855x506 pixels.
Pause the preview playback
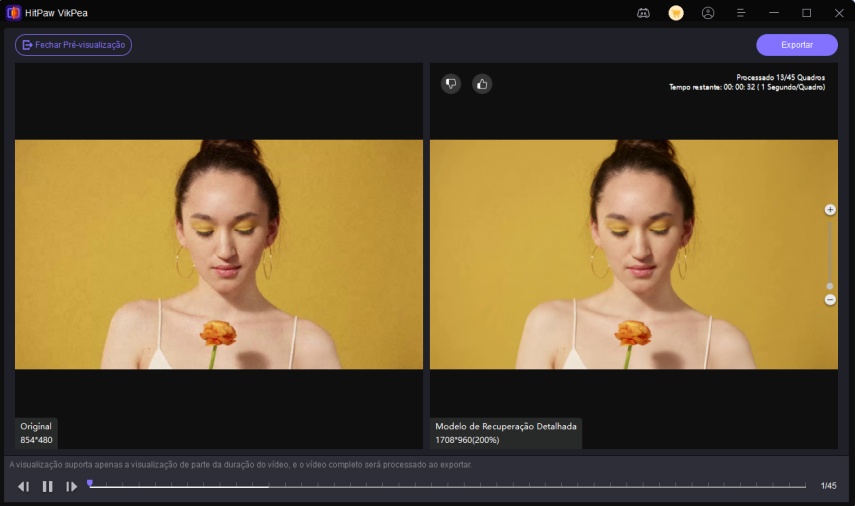pyautogui.click(x=48, y=486)
